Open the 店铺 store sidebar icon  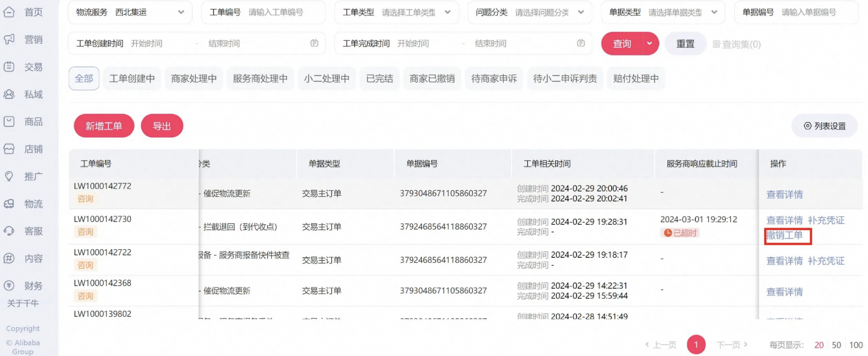click(9, 149)
